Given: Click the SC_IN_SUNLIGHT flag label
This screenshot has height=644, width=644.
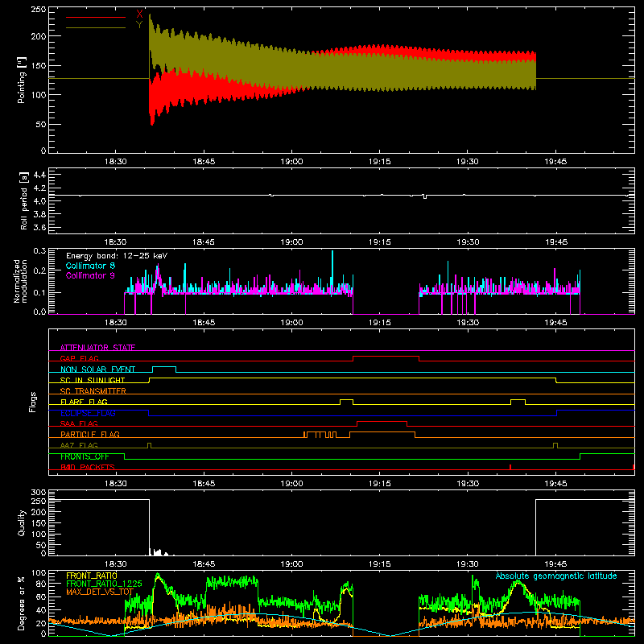Looking at the screenshot, I should (x=93, y=380).
